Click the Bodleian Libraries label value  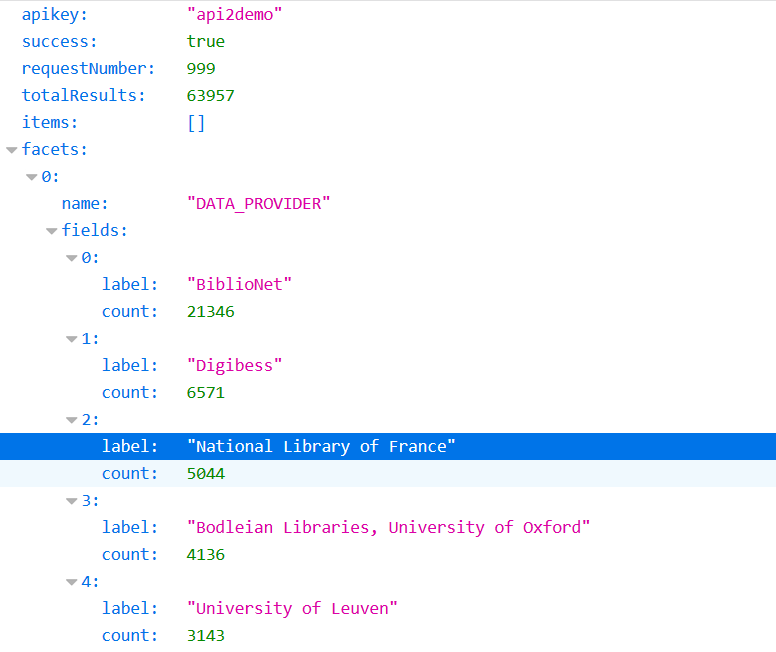point(388,528)
